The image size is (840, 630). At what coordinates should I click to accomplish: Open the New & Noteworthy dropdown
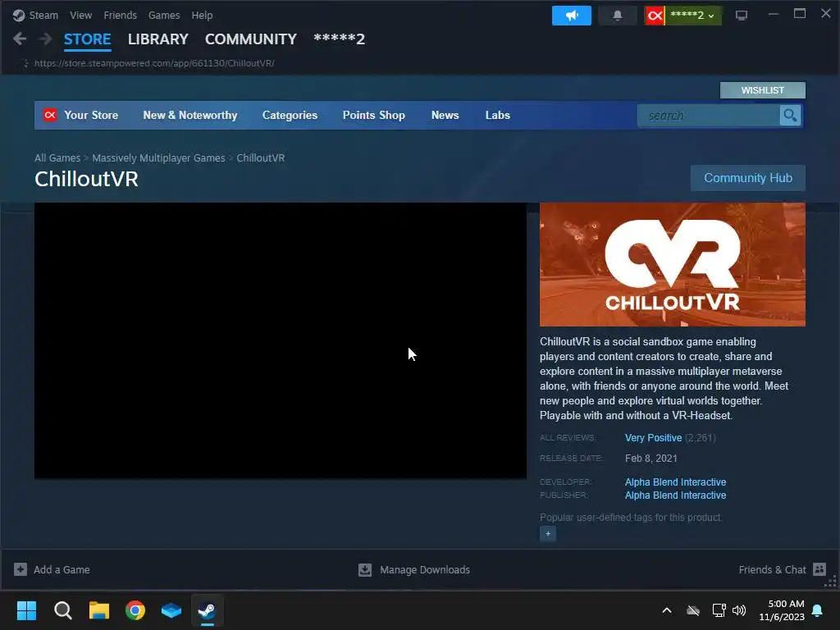point(190,115)
